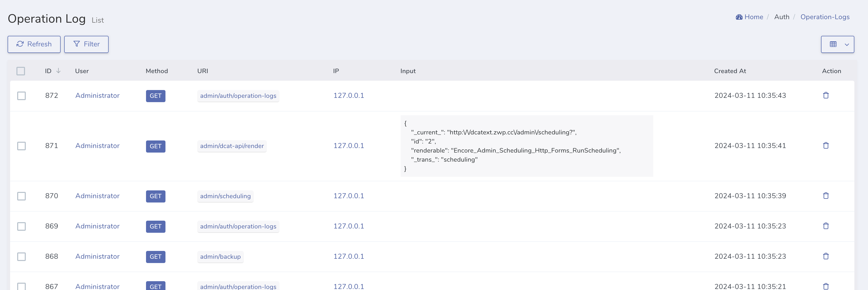Delete log entry 872 with trash icon

(826, 96)
